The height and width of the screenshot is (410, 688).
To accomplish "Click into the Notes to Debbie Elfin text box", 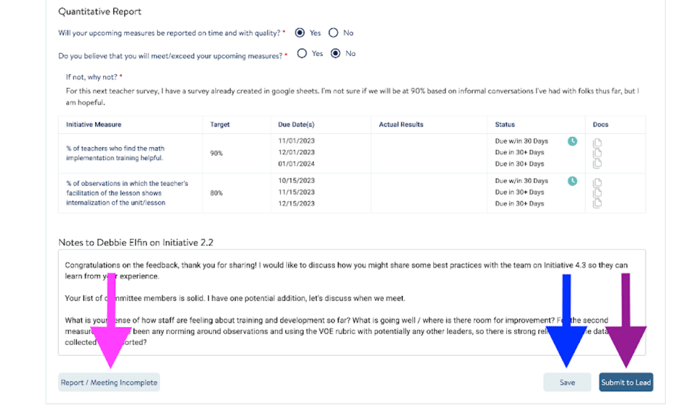I will 350,300.
